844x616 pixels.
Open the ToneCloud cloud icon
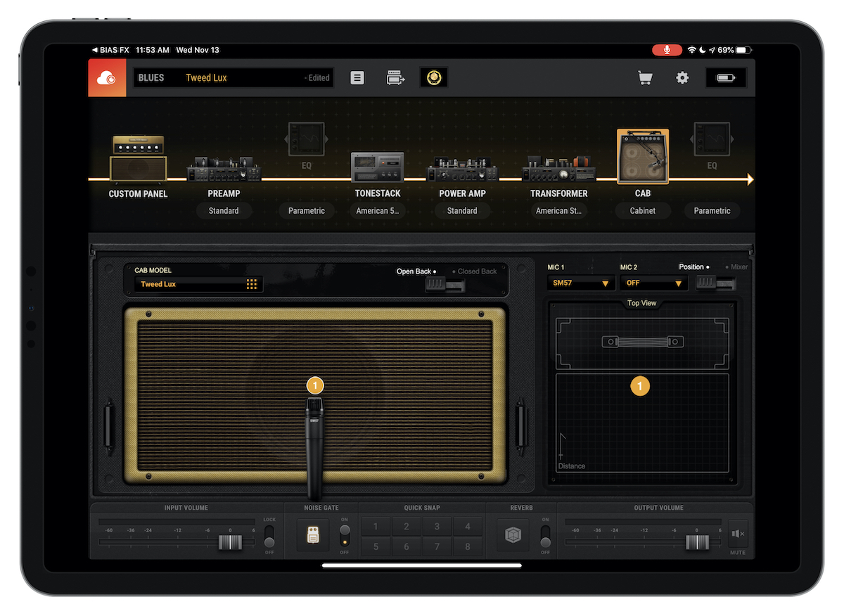pos(107,78)
